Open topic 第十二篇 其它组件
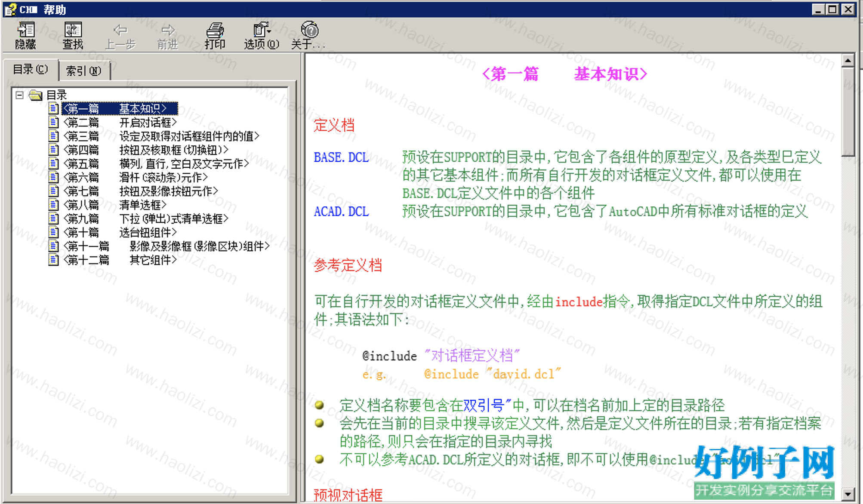Image resolution: width=863 pixels, height=504 pixels. coord(120,260)
